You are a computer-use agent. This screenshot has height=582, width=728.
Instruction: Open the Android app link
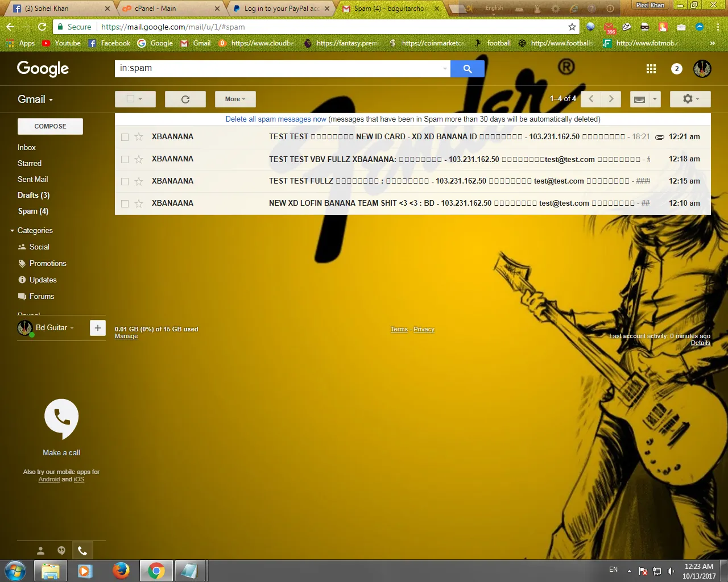click(x=49, y=480)
